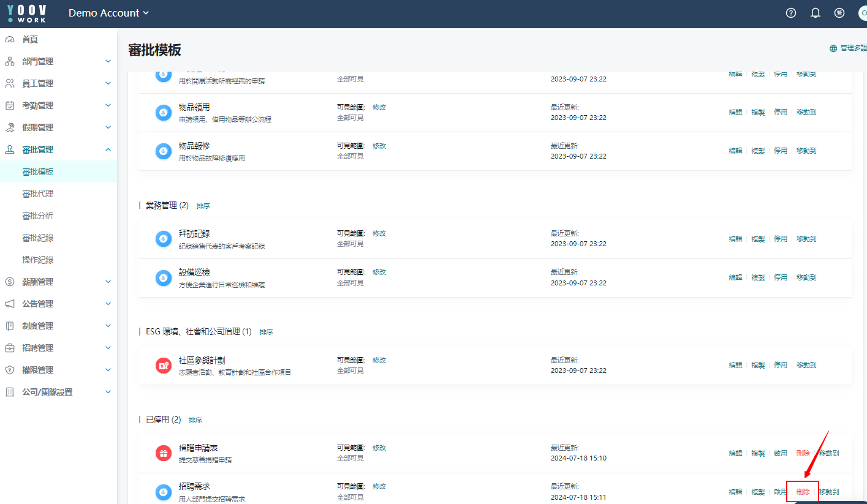Viewport: 867px width, 504px height.
Task: Click the 社區參與計劃 red template icon
Action: coord(163,365)
